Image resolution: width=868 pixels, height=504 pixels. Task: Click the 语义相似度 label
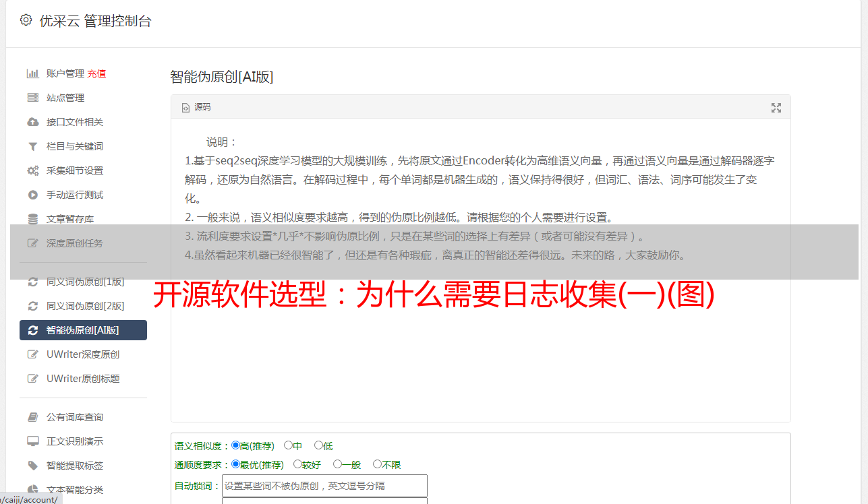point(200,446)
